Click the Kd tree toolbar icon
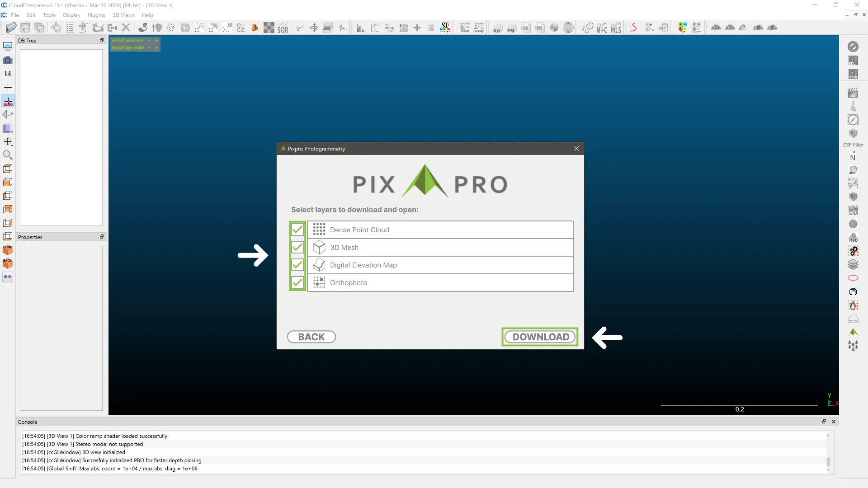 point(497,28)
